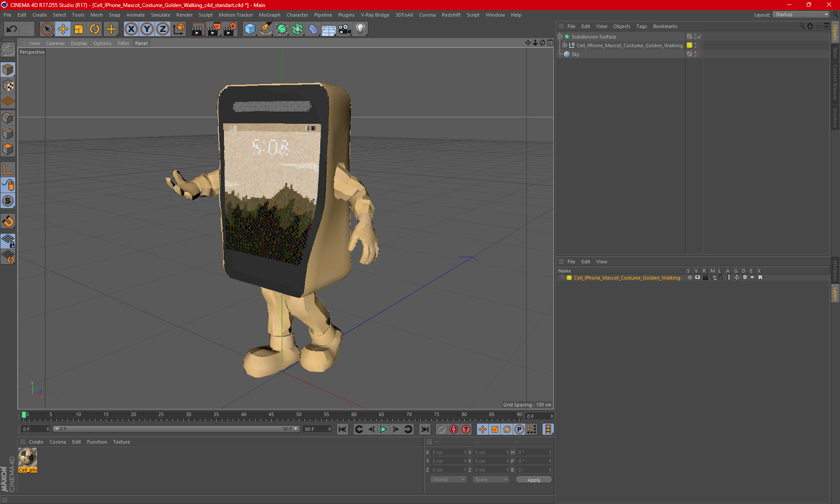
Task: Collapse the Subdivision Surface tree node
Action: click(x=560, y=37)
